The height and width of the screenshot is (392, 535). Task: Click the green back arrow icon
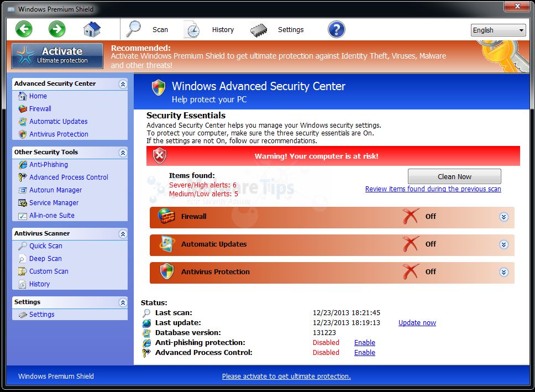point(24,29)
